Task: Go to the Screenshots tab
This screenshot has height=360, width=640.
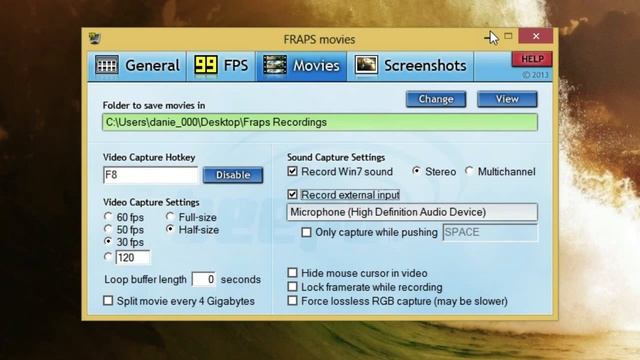Action: (410, 66)
